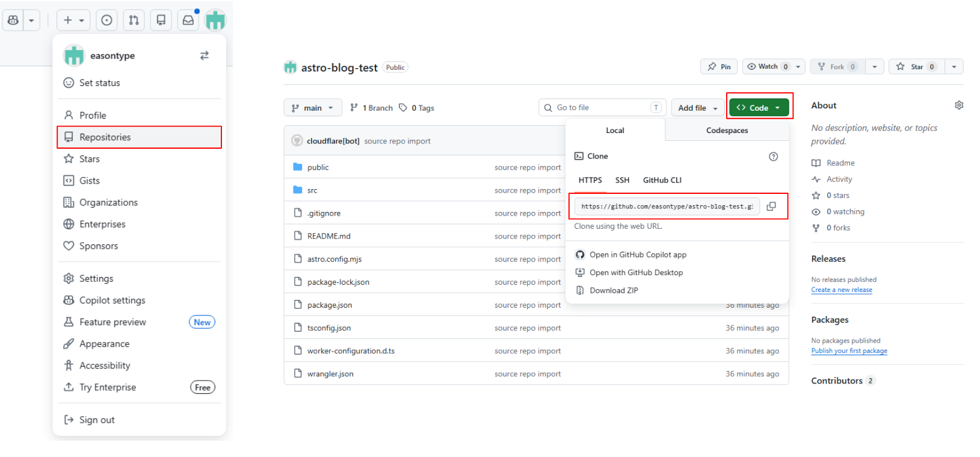Toggle the green Code dropdown button
The width and height of the screenshot is (980, 457).
(x=759, y=107)
